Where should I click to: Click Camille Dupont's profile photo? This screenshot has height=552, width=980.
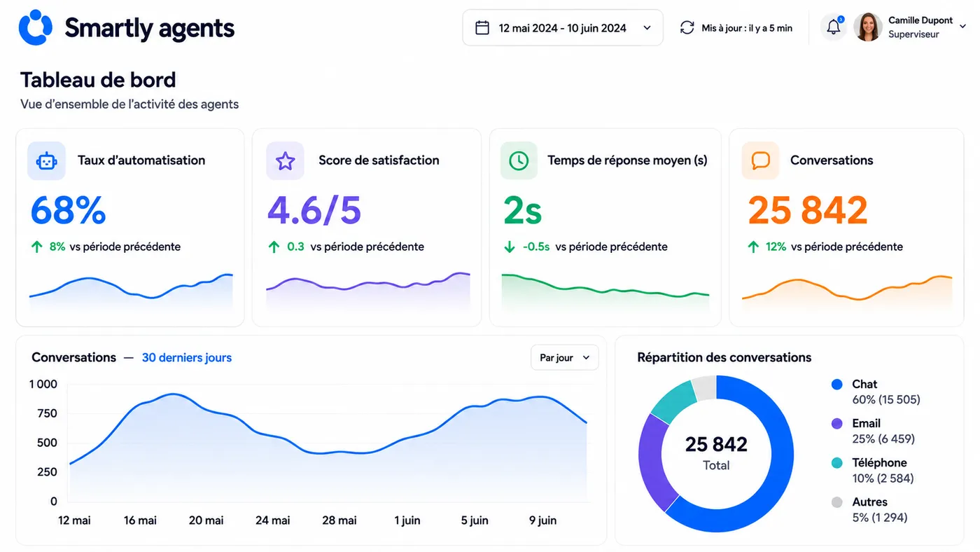(x=868, y=27)
